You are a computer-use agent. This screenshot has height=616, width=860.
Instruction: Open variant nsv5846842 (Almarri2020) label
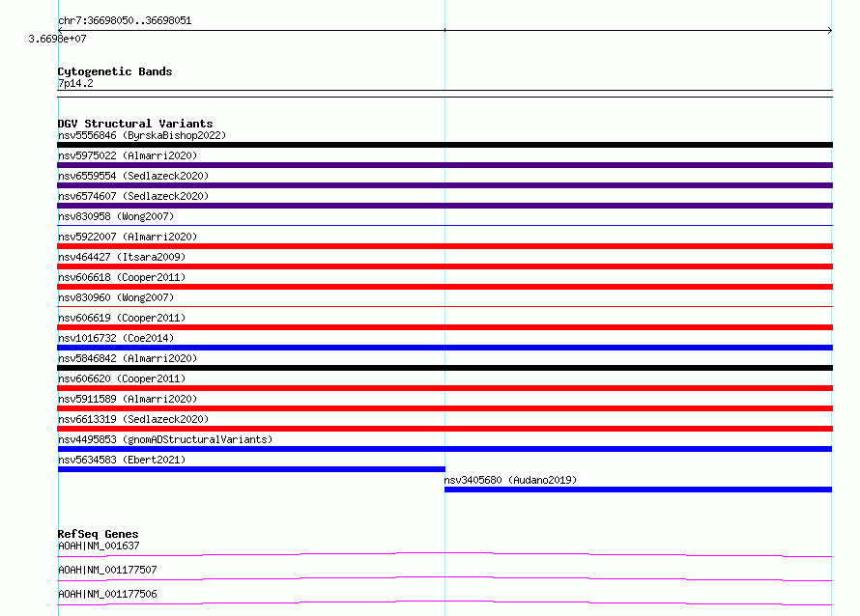click(128, 358)
